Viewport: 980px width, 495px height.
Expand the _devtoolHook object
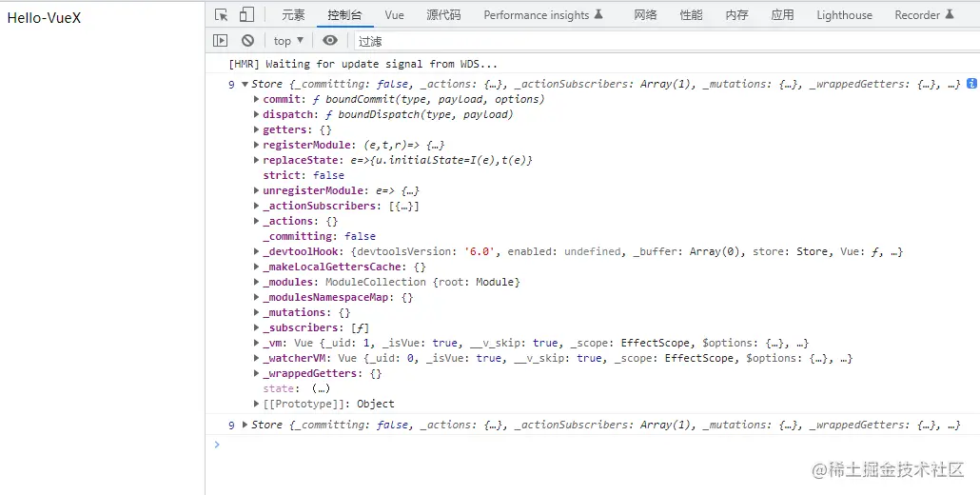coord(256,251)
